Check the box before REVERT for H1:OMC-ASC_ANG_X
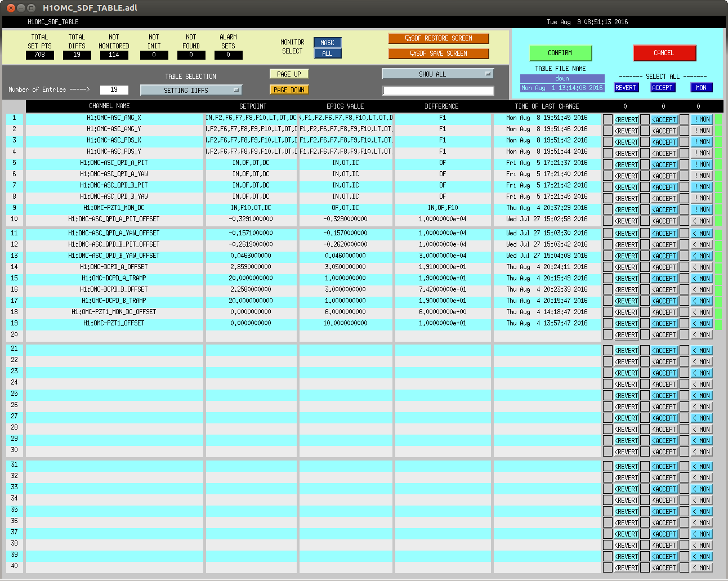Image resolution: width=728 pixels, height=581 pixels. [608, 119]
